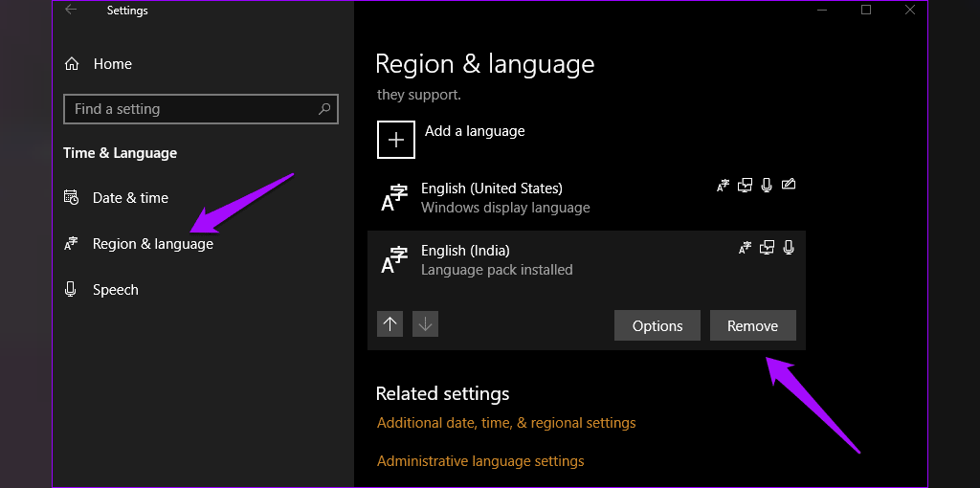Click the Region & language sidebar icon
The width and height of the screenshot is (980, 488).
(x=71, y=244)
